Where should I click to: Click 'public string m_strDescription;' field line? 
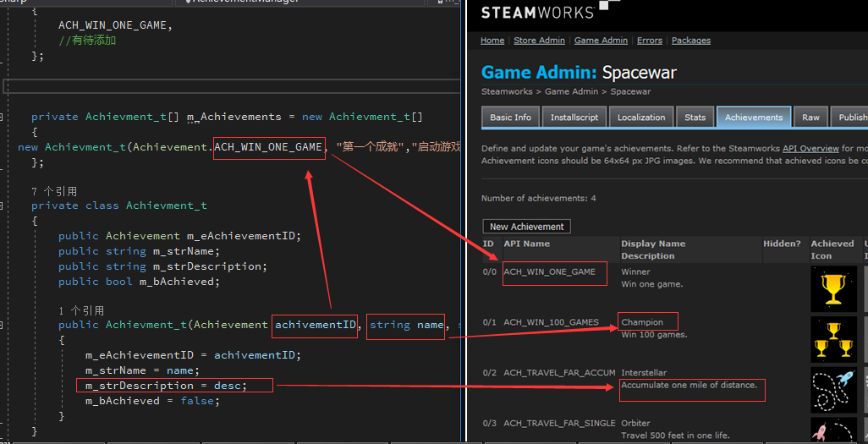click(162, 266)
